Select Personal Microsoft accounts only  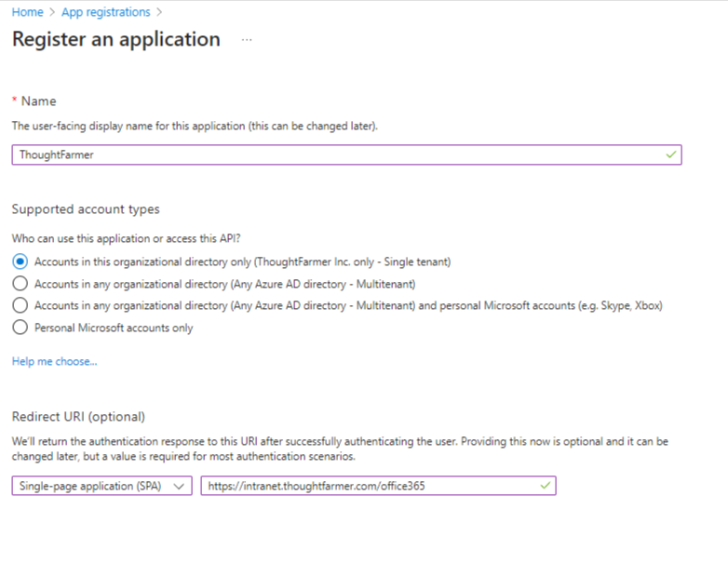(x=20, y=328)
